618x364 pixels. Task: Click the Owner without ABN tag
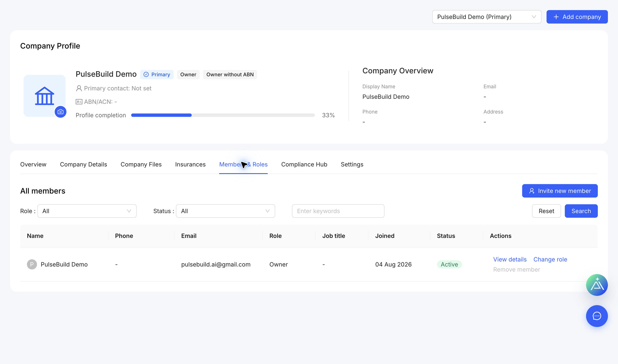pos(230,75)
